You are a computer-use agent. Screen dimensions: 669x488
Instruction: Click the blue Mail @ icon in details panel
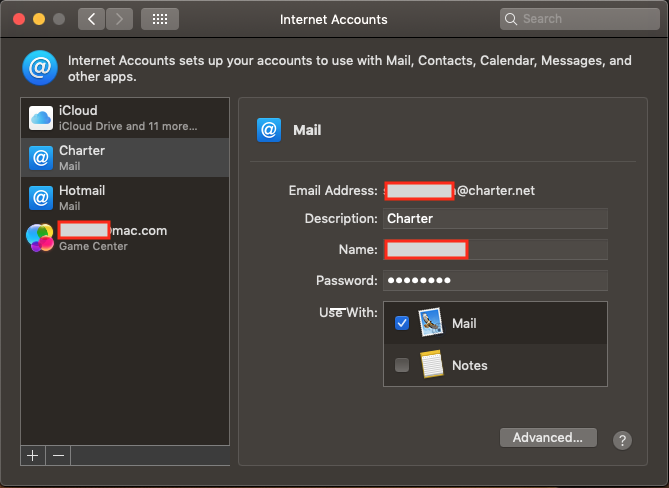[x=269, y=130]
